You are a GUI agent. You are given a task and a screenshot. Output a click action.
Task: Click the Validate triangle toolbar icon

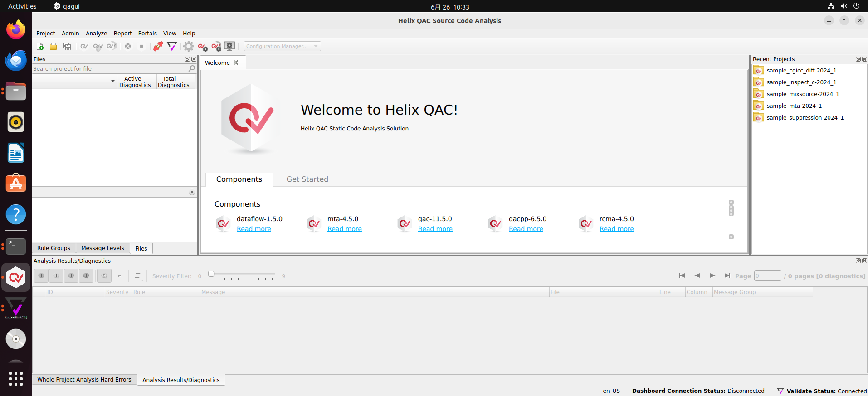click(172, 46)
